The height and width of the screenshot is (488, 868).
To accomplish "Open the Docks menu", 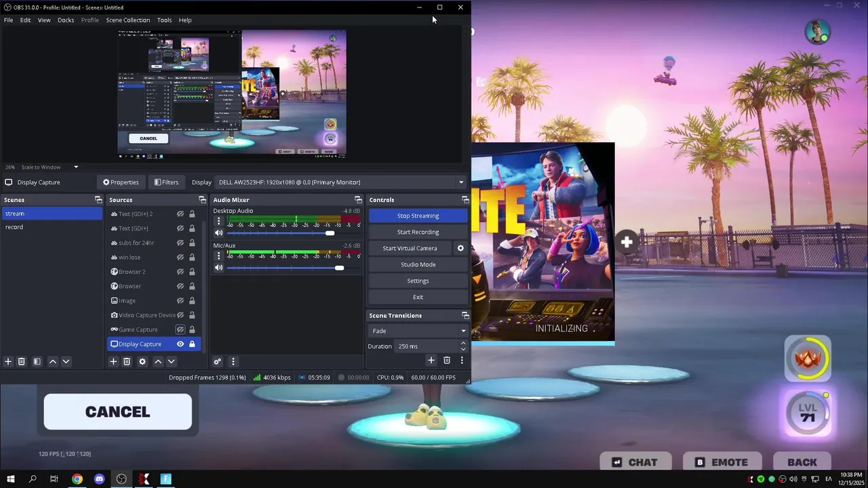I will (x=66, y=20).
